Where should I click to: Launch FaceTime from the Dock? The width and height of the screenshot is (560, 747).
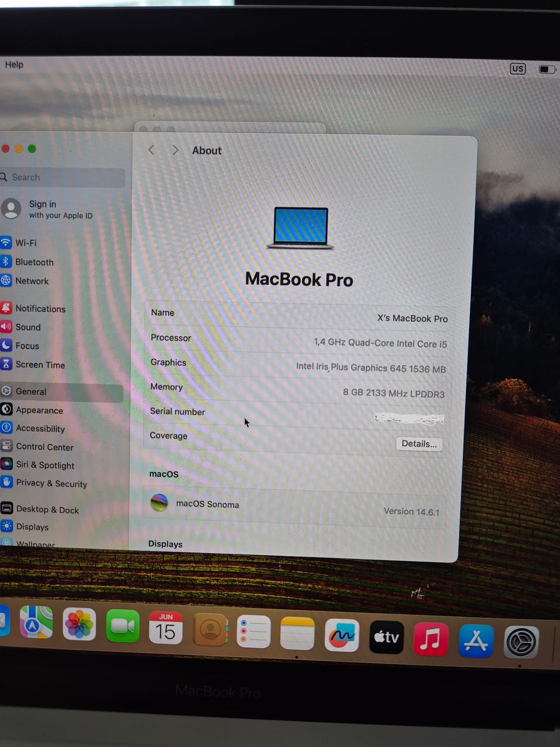click(123, 626)
